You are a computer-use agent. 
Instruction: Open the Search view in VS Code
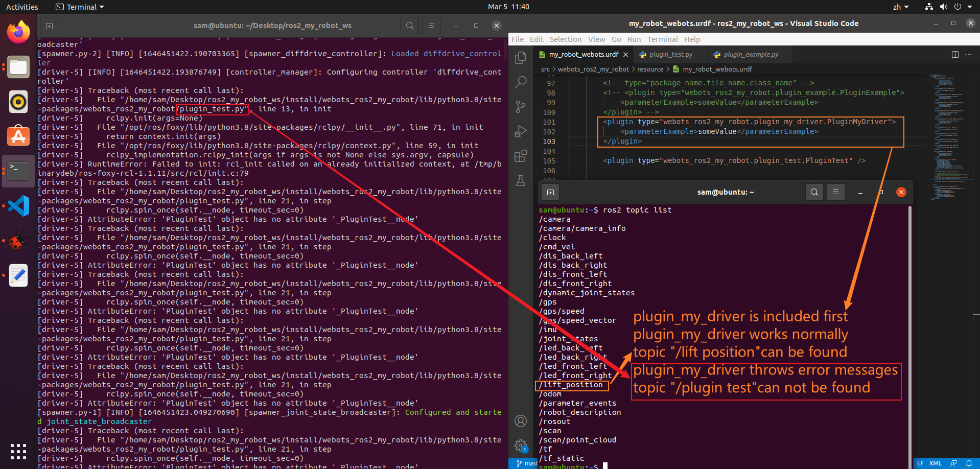[520, 82]
